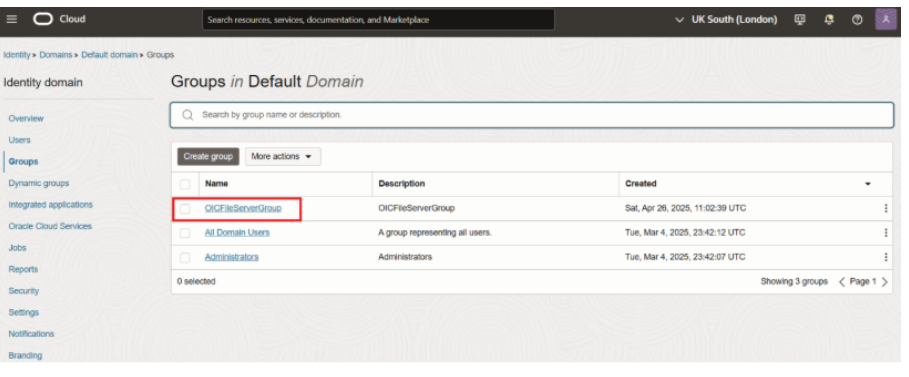Select the "Tue, Mar 4, 2025, 23:42:12 UTC" date
The width and height of the screenshot is (909, 377).
(685, 233)
